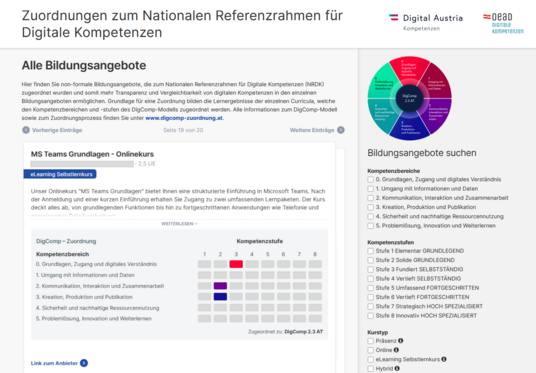The image size is (536, 373).
Task: Go to previous entries arrow icon
Action: [26, 130]
